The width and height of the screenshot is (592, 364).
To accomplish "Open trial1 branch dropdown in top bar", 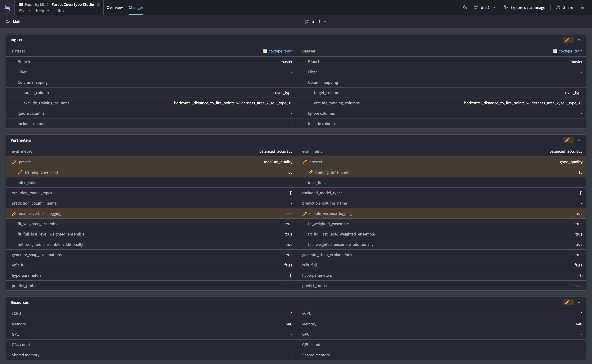I will pyautogui.click(x=485, y=8).
